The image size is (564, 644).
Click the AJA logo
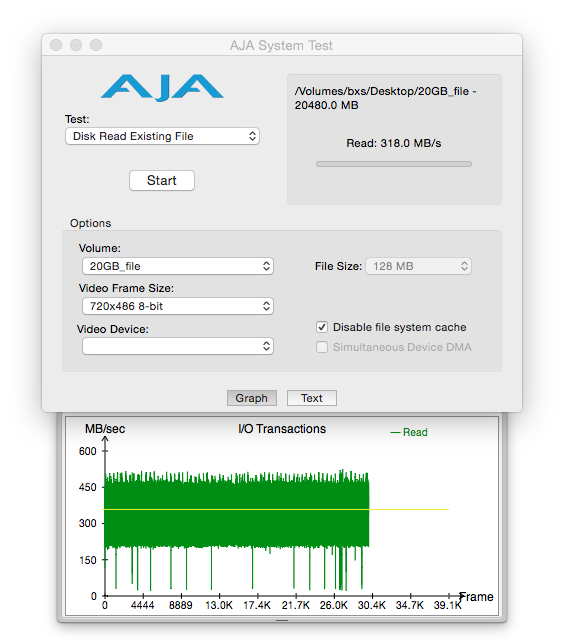pyautogui.click(x=162, y=87)
